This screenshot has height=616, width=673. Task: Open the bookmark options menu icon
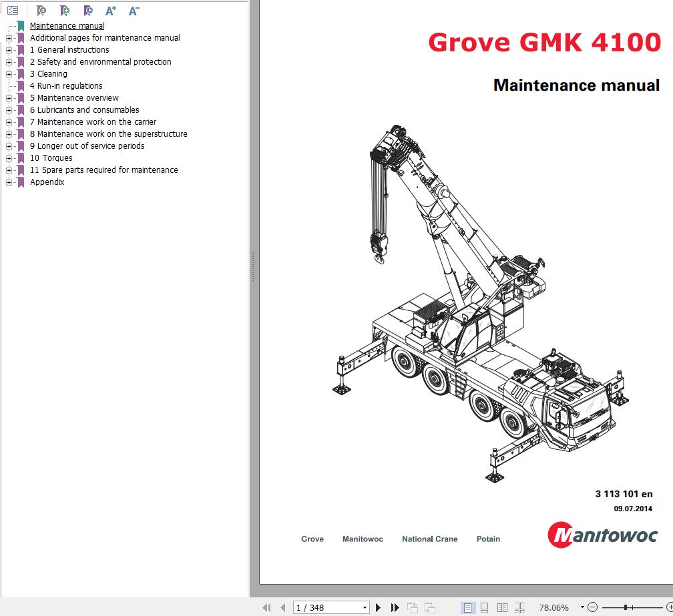coord(13,10)
